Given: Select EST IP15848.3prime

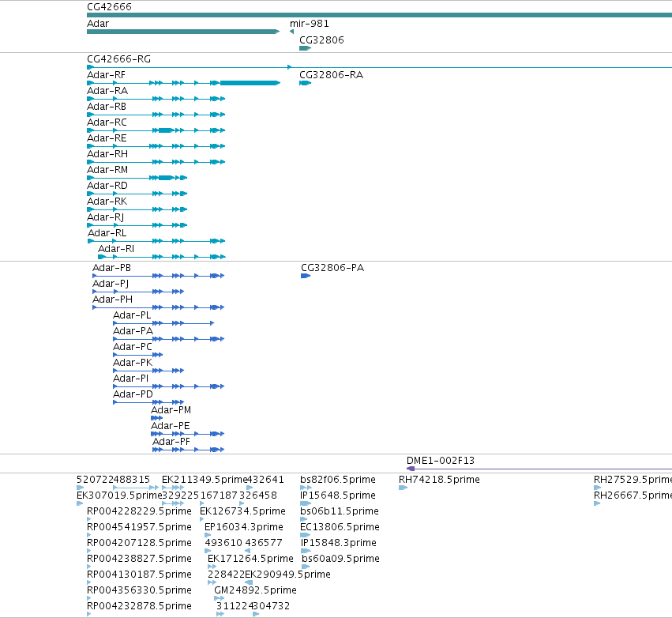Looking at the screenshot, I should (x=338, y=544).
